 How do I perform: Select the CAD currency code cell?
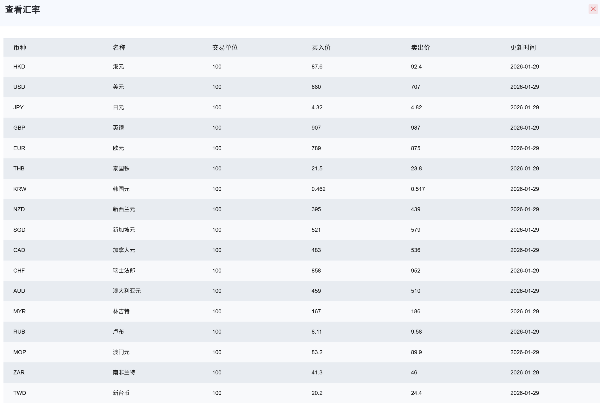tap(19, 250)
